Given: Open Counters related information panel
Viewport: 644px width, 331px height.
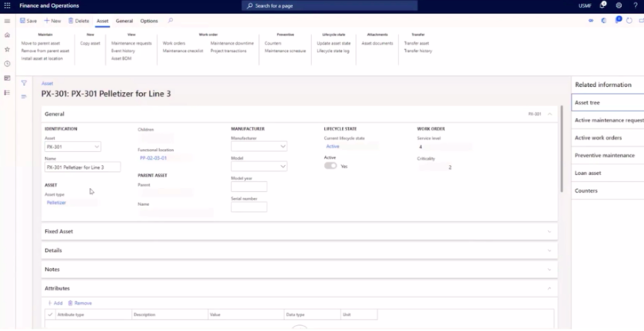Looking at the screenshot, I should (x=607, y=191).
